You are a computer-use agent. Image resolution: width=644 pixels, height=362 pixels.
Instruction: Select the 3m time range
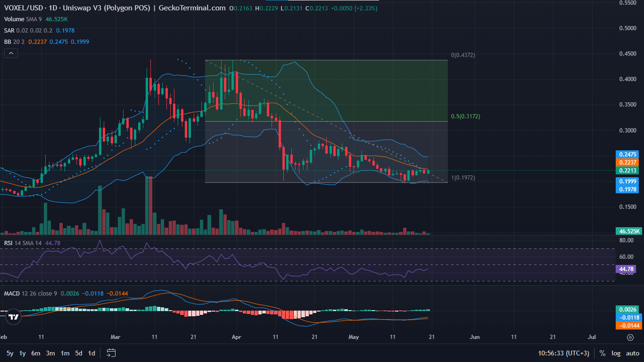[x=50, y=353]
